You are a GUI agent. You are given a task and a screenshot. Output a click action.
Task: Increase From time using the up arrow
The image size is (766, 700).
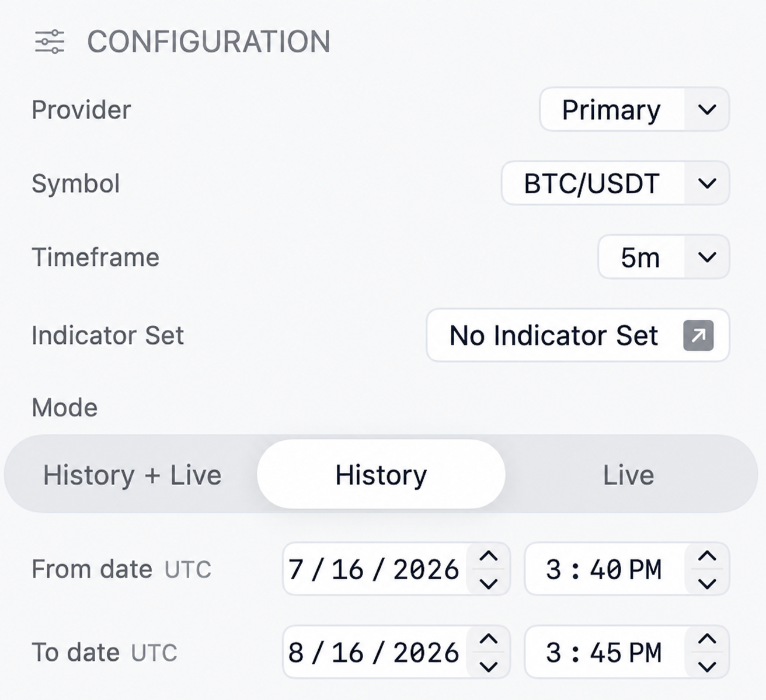pyautogui.click(x=707, y=556)
